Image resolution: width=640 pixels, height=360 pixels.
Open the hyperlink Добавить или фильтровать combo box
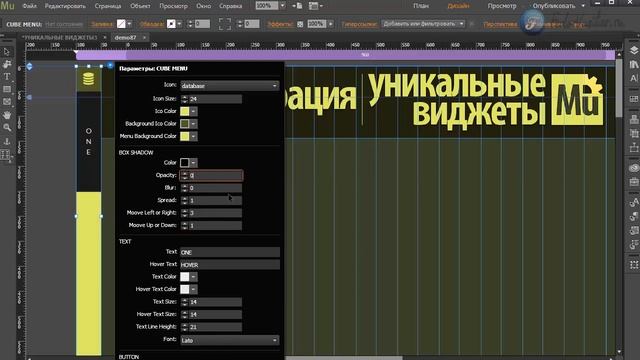pos(423,24)
